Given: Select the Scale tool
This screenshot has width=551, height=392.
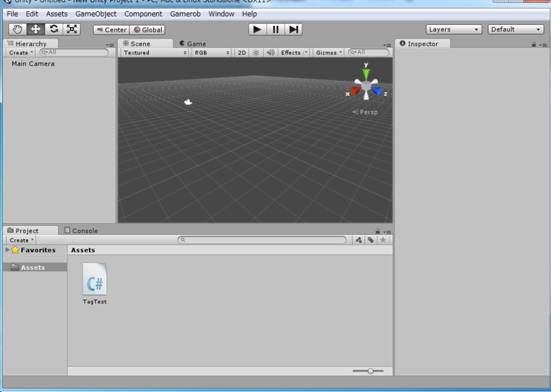Looking at the screenshot, I should [x=72, y=29].
